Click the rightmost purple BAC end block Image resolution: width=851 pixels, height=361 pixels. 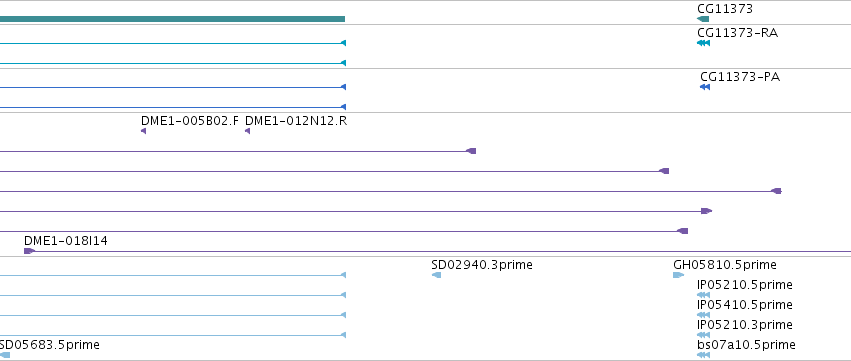tap(777, 191)
